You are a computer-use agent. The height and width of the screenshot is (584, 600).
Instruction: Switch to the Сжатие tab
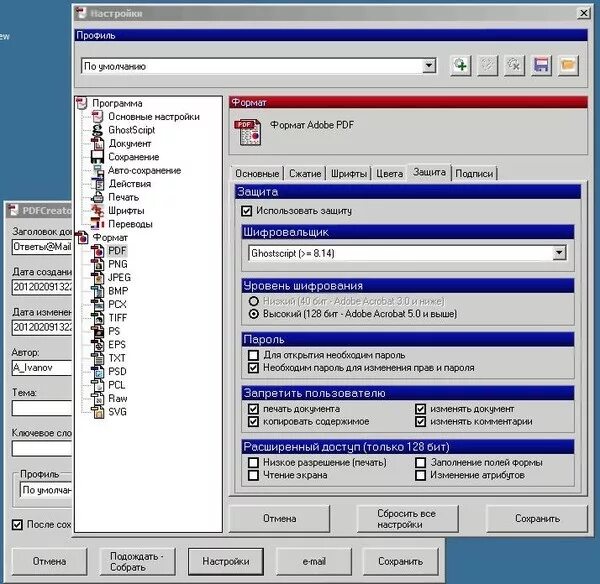[x=305, y=173]
